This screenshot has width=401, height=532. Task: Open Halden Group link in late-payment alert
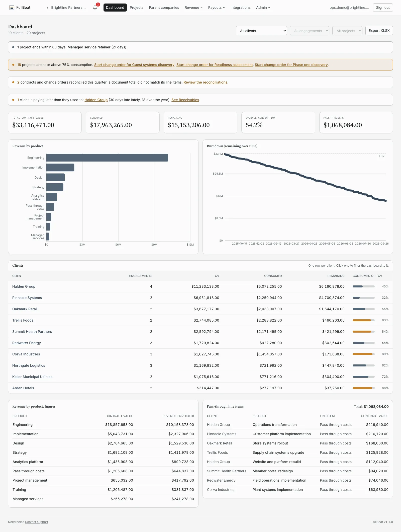(96, 100)
